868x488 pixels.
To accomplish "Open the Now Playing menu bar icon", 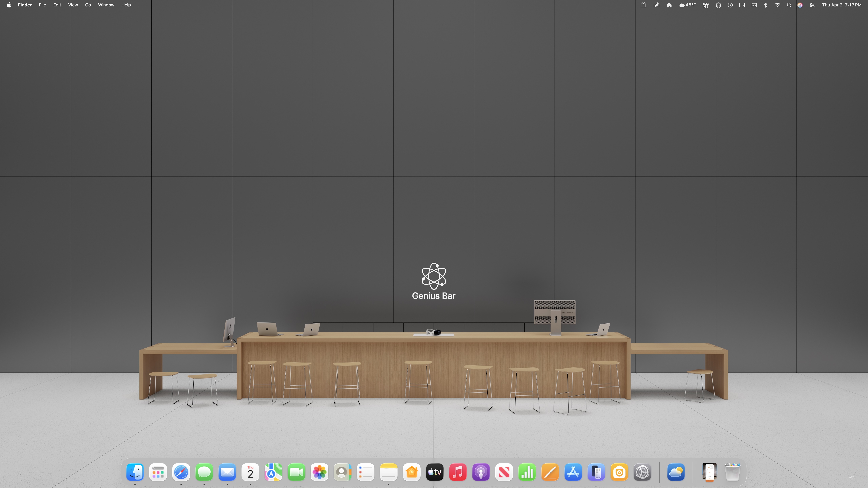I will point(730,5).
